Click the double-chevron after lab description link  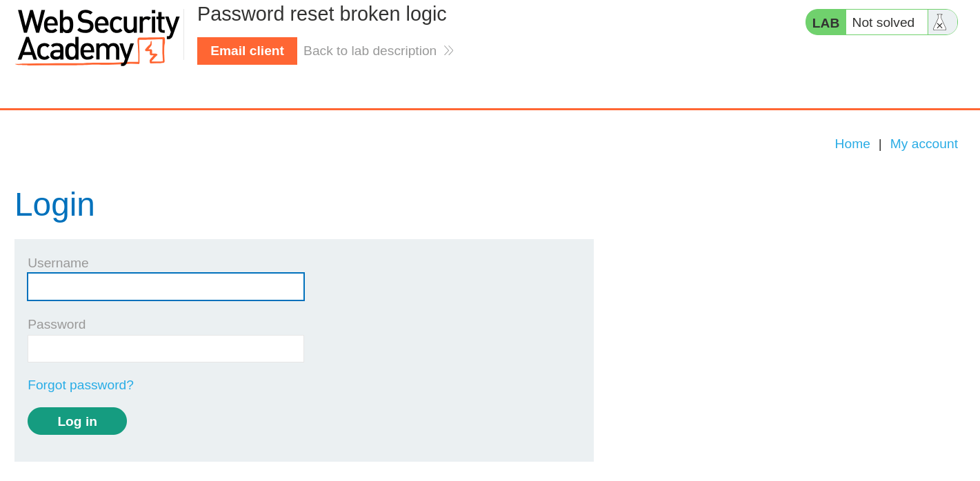[x=448, y=50]
